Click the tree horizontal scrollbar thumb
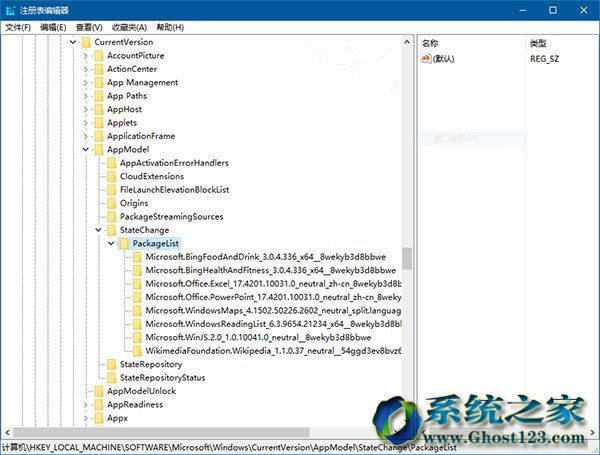 pyautogui.click(x=161, y=432)
